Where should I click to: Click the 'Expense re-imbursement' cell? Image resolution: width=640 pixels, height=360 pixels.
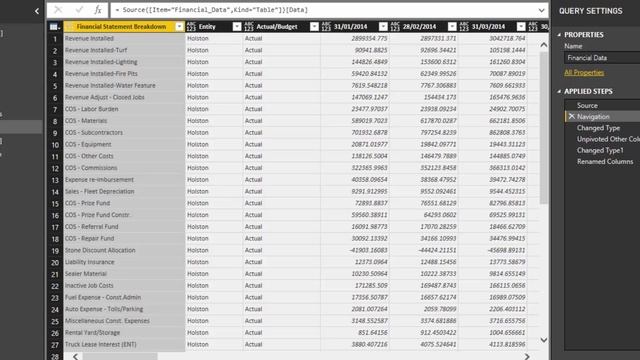coord(124,180)
